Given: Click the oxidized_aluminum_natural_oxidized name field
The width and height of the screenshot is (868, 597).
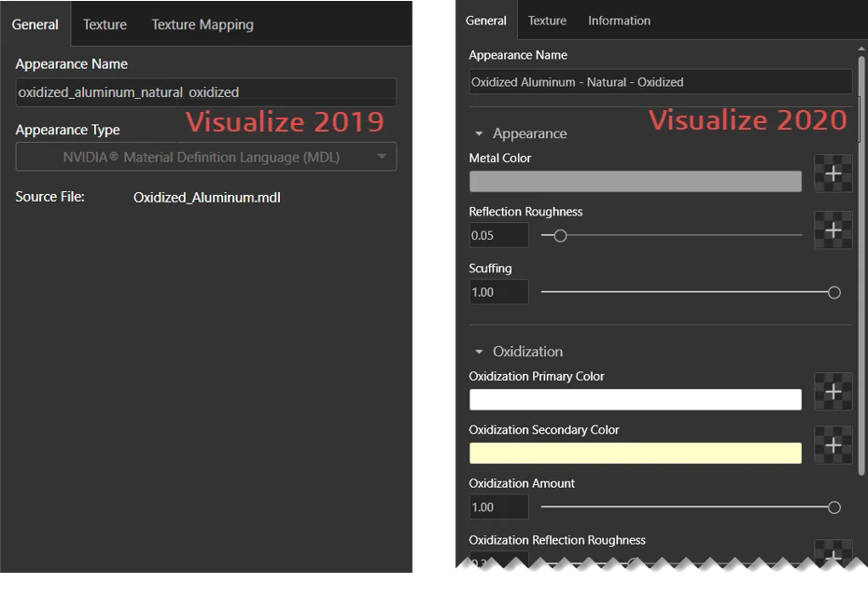Looking at the screenshot, I should point(205,92).
